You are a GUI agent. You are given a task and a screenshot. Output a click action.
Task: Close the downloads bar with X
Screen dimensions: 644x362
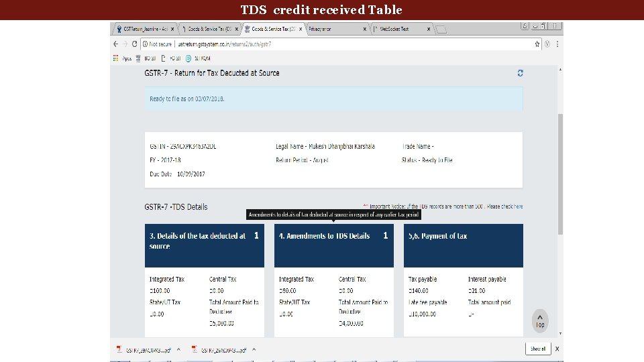pos(557,349)
